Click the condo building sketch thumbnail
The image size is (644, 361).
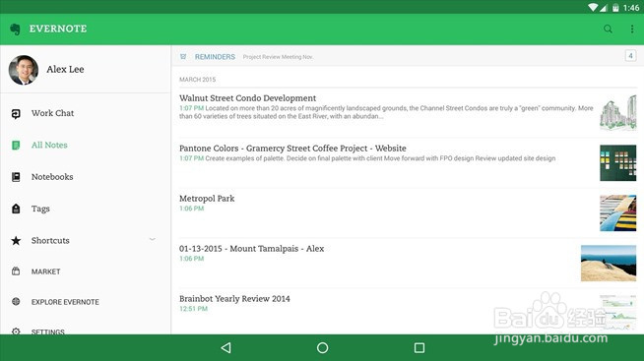(617, 113)
